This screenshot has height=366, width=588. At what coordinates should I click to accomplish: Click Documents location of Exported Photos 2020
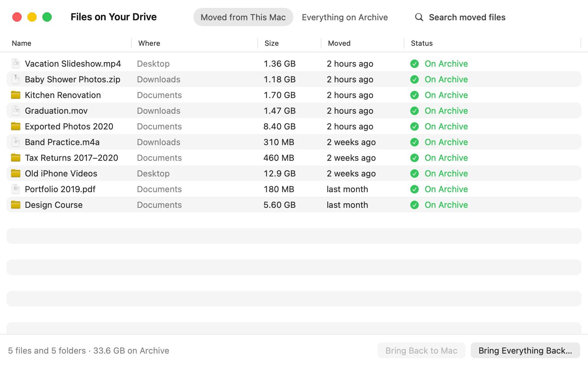[x=159, y=126]
